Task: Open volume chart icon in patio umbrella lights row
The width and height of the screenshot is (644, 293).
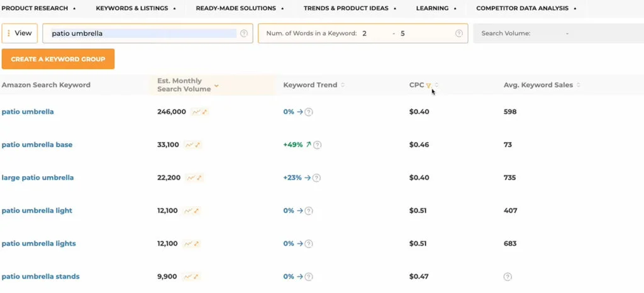Action: pyautogui.click(x=192, y=244)
